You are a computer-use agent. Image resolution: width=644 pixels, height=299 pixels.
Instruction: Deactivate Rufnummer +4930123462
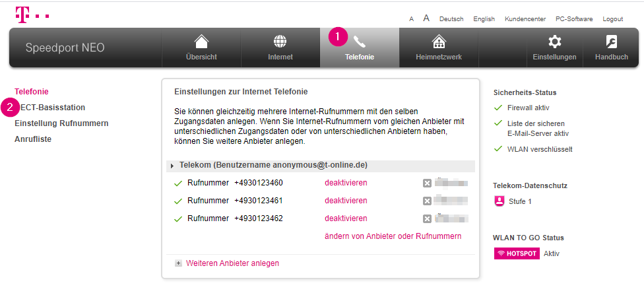346,218
